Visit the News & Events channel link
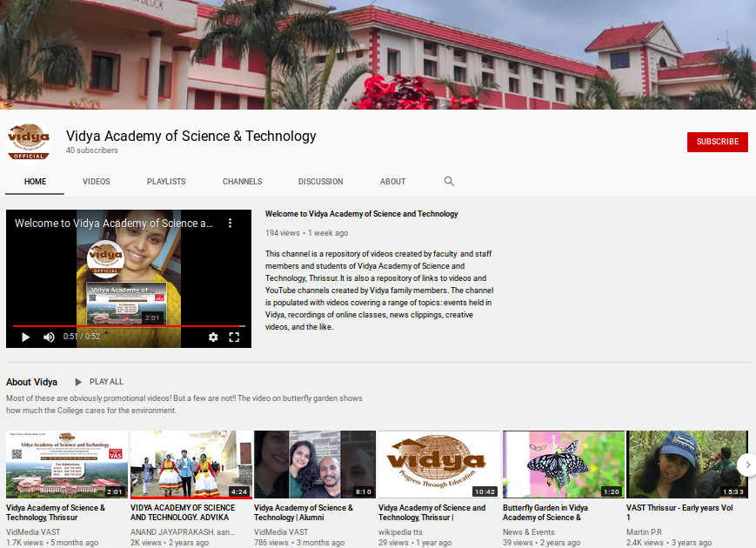The height and width of the screenshot is (548, 756). tap(529, 532)
